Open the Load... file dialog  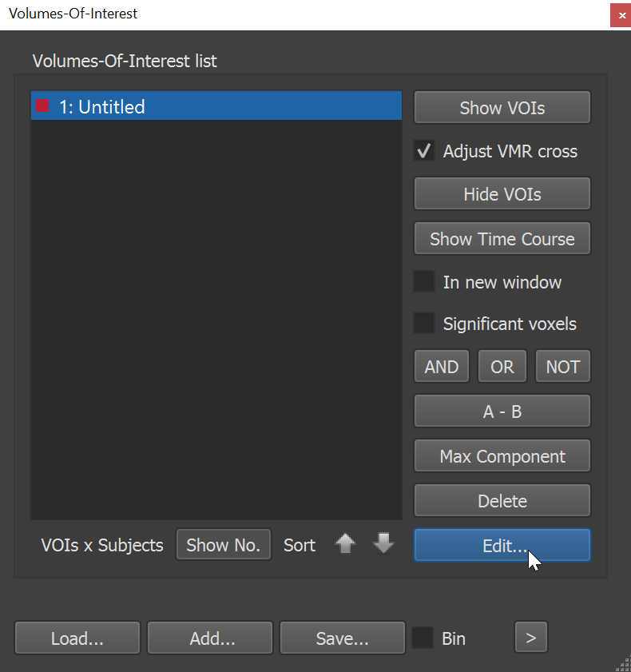pyautogui.click(x=77, y=638)
